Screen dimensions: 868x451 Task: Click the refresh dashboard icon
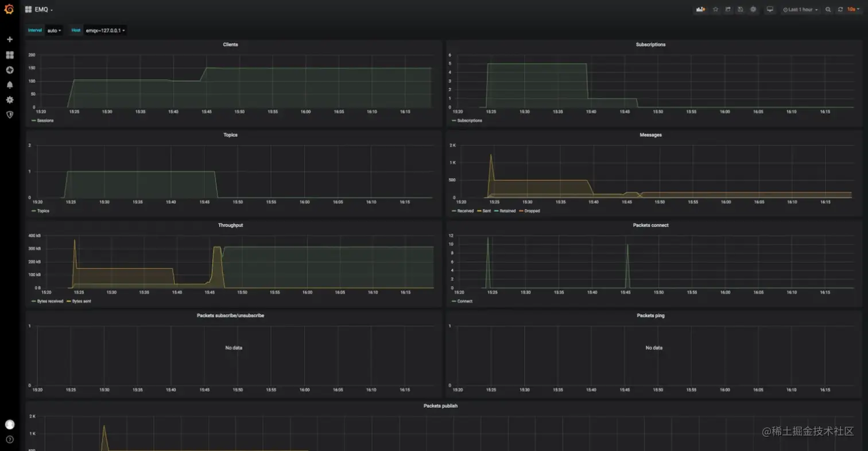[840, 9]
